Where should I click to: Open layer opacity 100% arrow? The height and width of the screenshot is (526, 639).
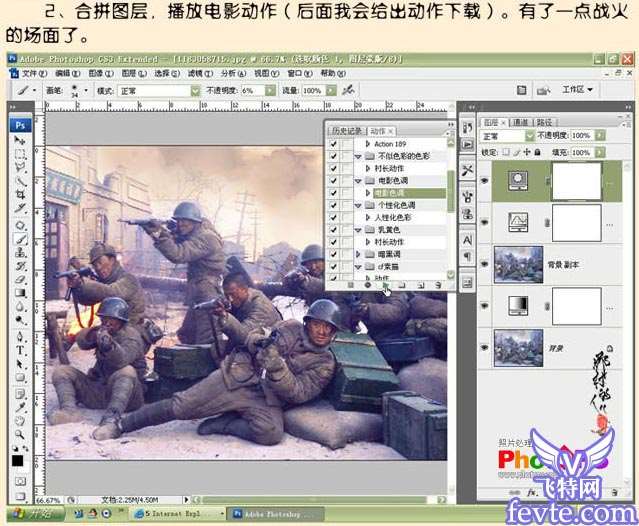click(600, 135)
